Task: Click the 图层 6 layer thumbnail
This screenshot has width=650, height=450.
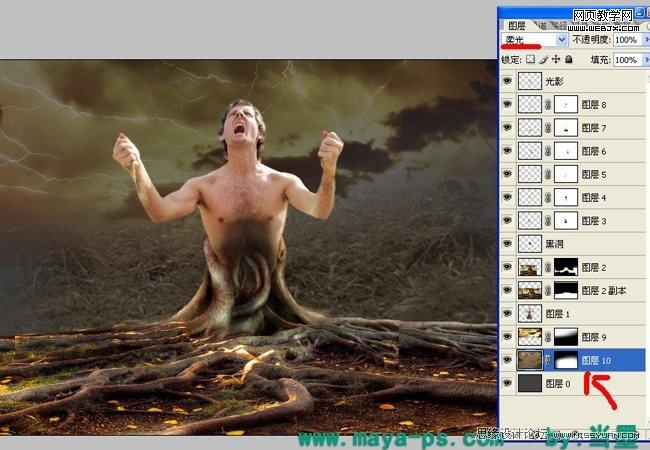Action: point(530,151)
